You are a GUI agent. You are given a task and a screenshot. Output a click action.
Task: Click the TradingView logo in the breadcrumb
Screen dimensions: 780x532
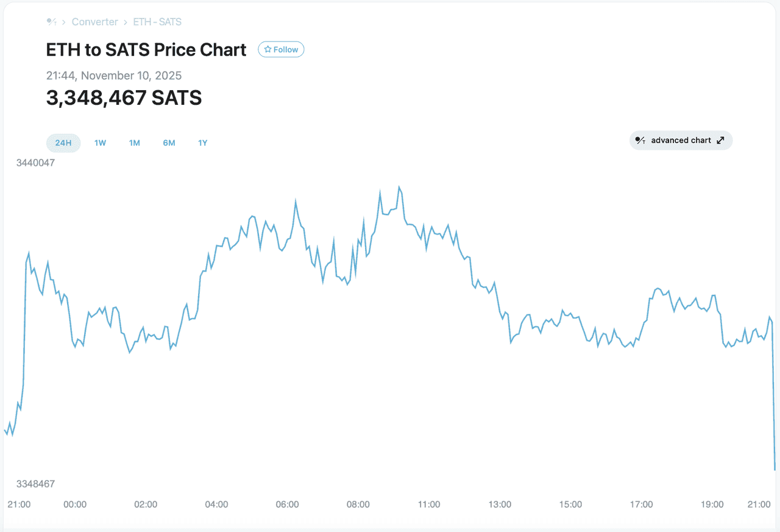point(51,22)
